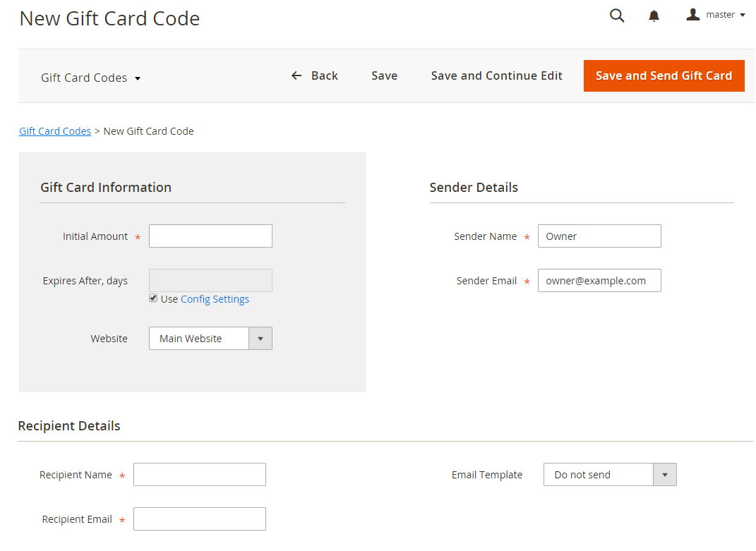
Task: Open the Website select dropdown arrow
Action: (260, 339)
